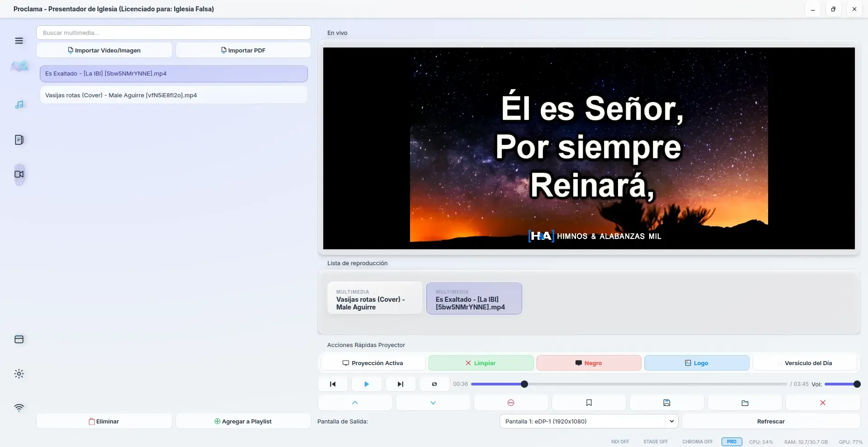Click the Eliminar button
The image size is (868, 447).
[104, 421]
